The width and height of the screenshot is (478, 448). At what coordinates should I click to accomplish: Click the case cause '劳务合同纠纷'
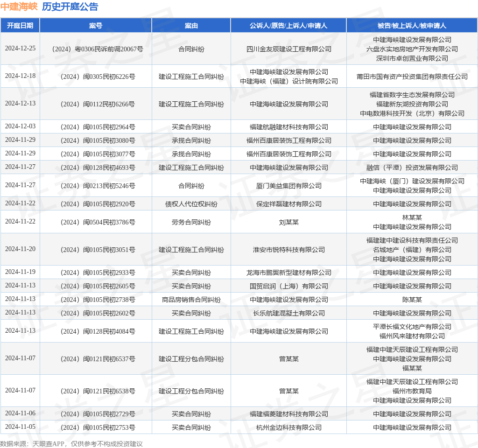point(191,222)
